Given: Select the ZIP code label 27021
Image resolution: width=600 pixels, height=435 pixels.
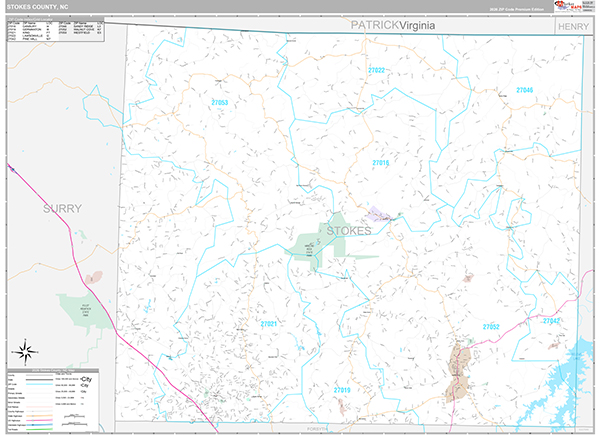Looking at the screenshot, I should click(x=269, y=324).
